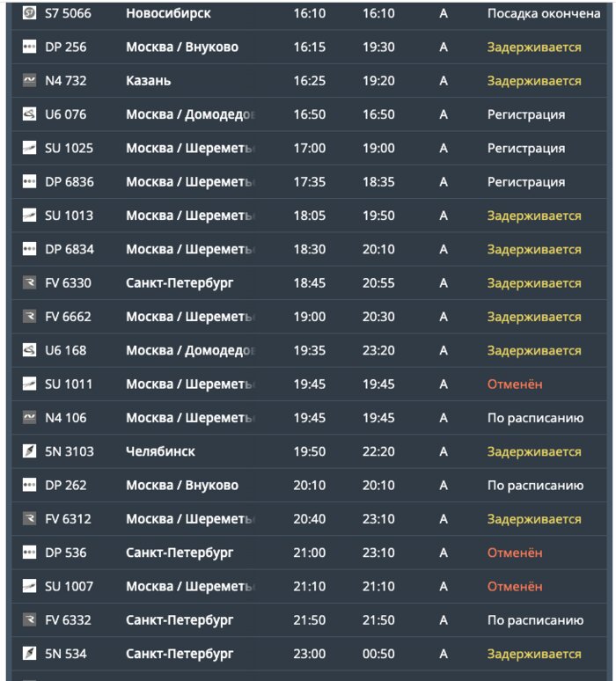Image resolution: width=616 pixels, height=681 pixels.
Task: Select flight number DP 6836
Action: [69, 182]
